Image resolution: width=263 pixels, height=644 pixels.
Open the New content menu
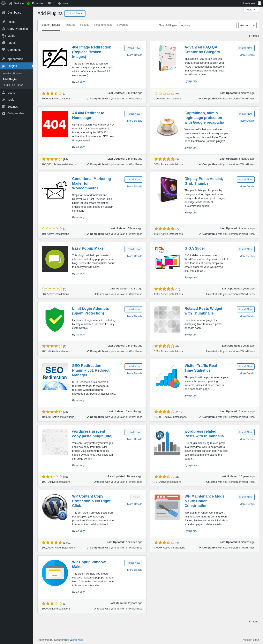63,3
